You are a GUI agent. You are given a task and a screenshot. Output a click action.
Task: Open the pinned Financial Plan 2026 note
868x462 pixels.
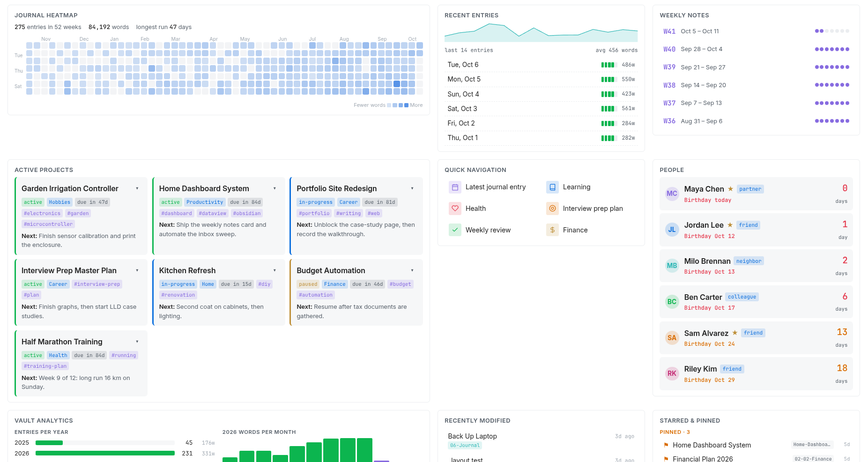click(703, 459)
